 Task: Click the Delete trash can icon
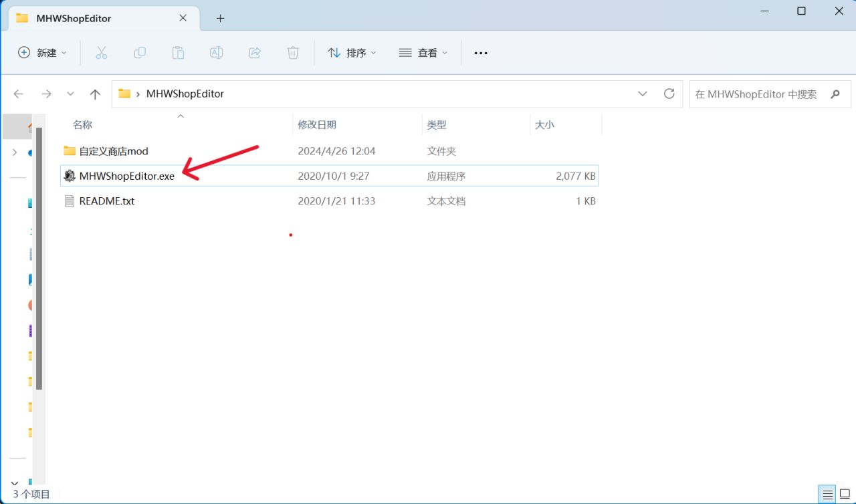pos(293,53)
